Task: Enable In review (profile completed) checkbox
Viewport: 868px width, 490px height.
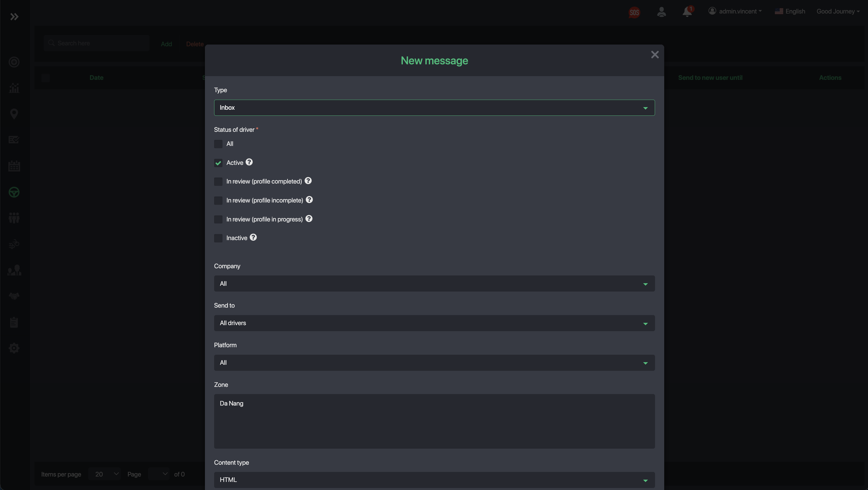Action: coord(218,182)
